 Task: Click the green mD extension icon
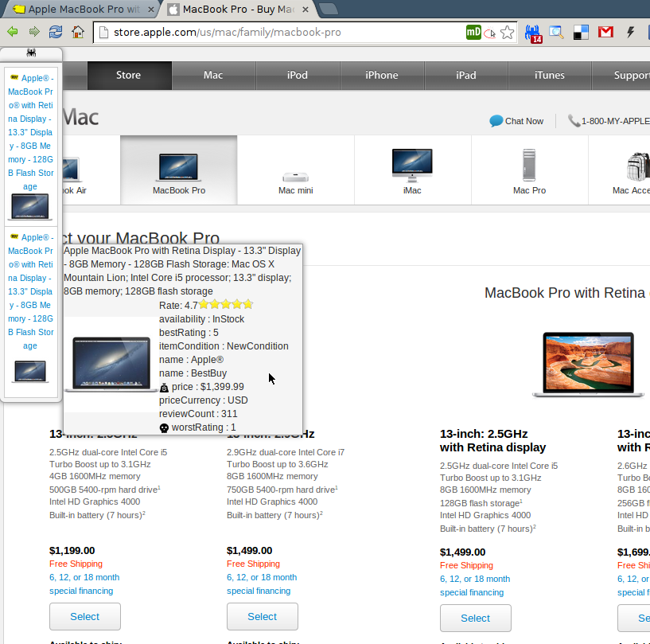pyautogui.click(x=473, y=32)
